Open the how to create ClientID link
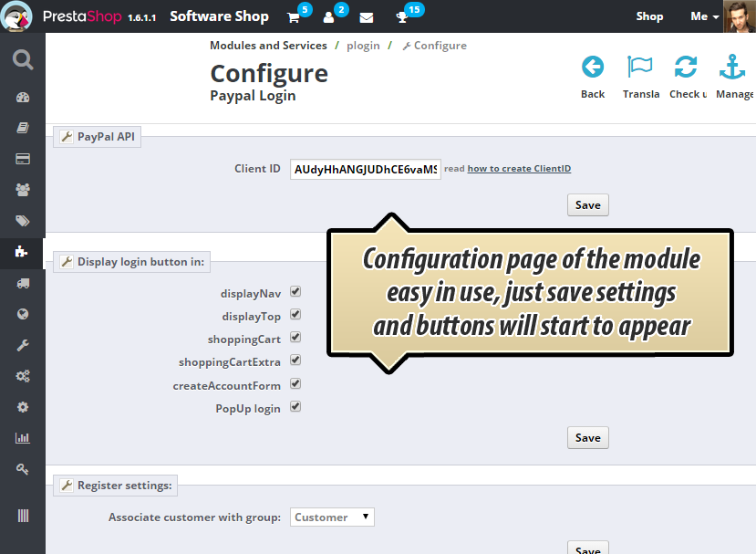This screenshot has width=756, height=554. click(518, 168)
